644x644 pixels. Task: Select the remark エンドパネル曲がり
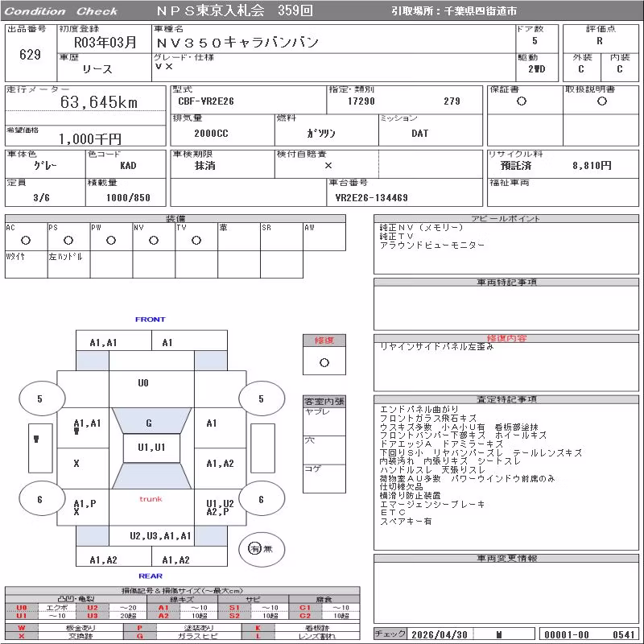[x=419, y=410]
